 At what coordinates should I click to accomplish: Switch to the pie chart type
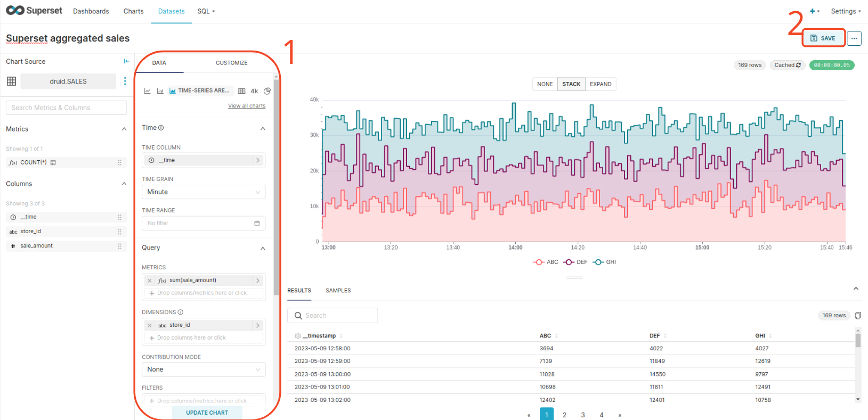tap(267, 91)
